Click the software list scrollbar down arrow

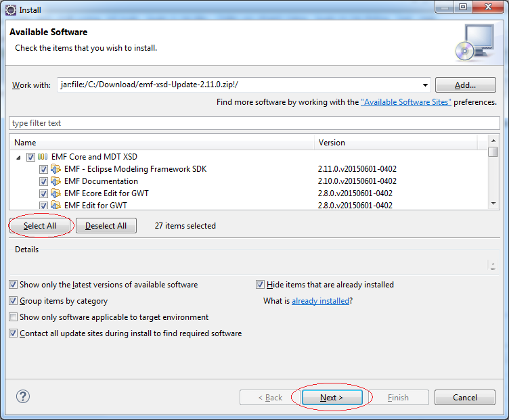click(x=493, y=204)
